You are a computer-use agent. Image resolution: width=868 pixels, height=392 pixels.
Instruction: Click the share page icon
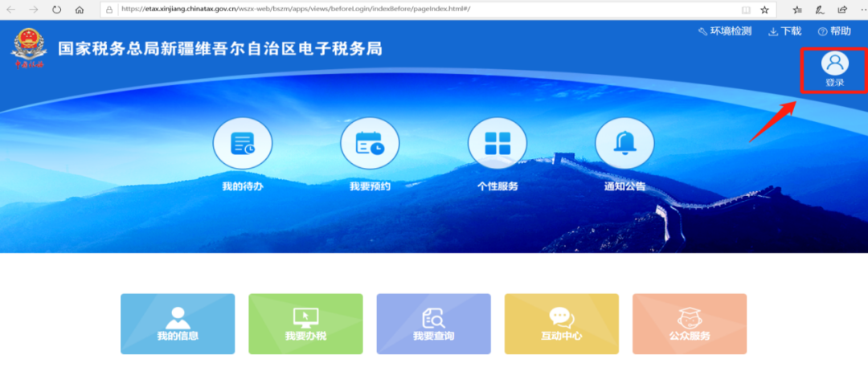(x=842, y=10)
